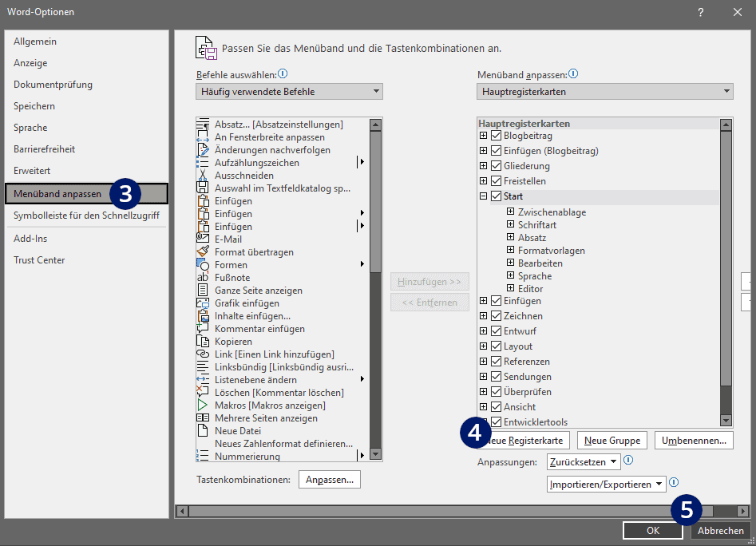
Task: Click the OK button
Action: [x=653, y=530]
